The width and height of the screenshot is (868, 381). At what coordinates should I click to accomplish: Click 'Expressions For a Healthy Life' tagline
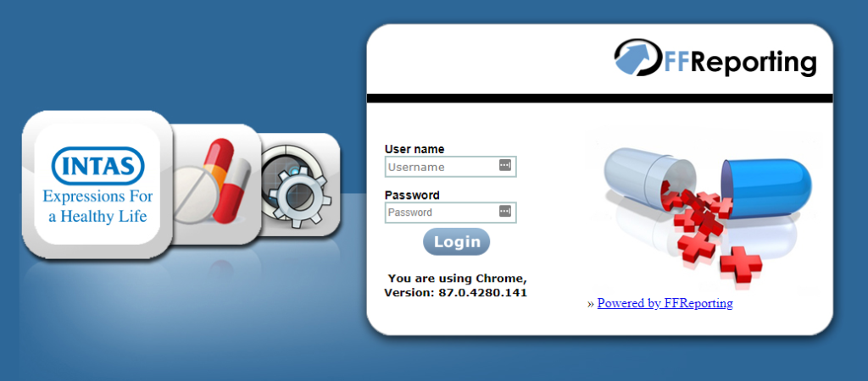coord(98,206)
